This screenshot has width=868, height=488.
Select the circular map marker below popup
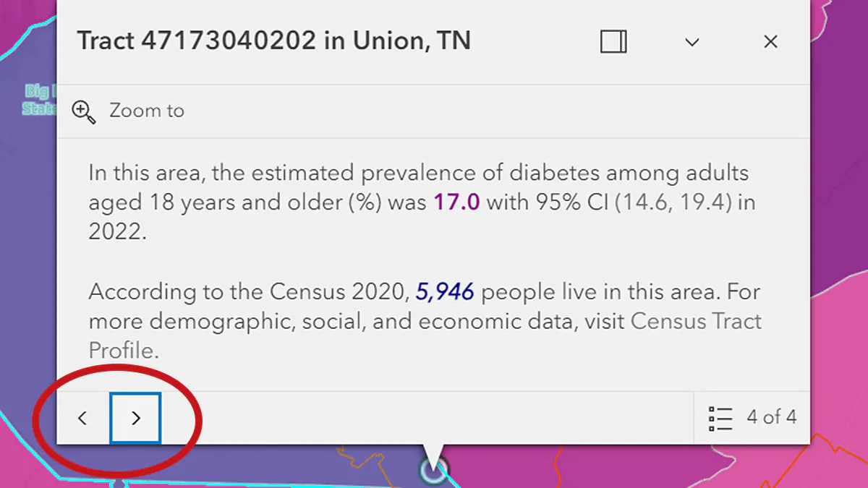(x=433, y=471)
